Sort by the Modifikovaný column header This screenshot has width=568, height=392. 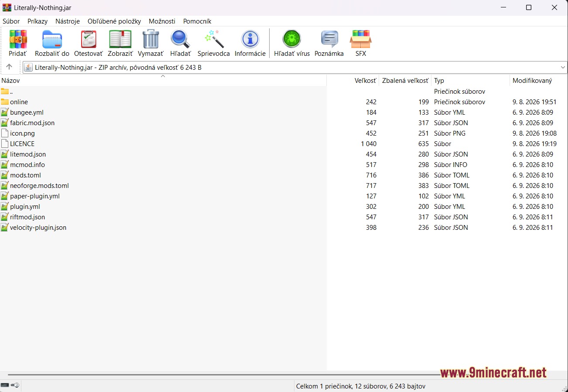point(539,80)
